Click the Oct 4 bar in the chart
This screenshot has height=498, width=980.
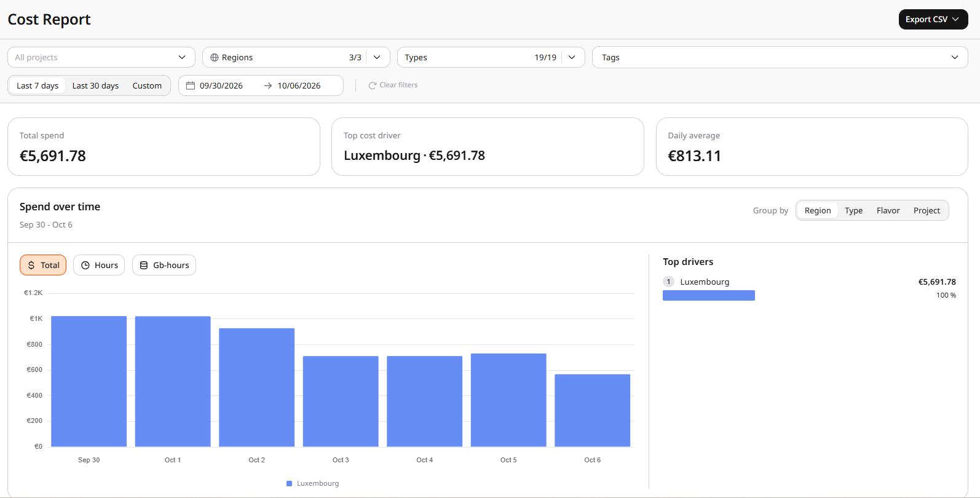425,401
